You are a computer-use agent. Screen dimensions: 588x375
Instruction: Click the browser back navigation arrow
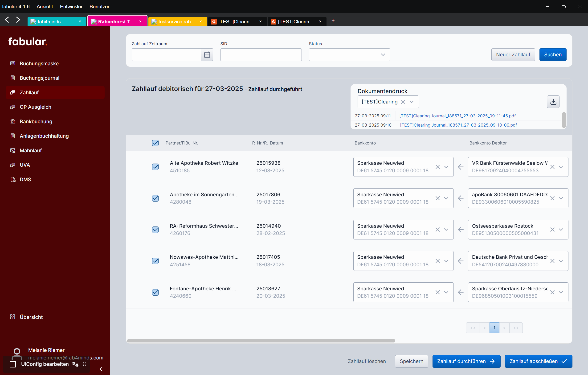coord(7,20)
